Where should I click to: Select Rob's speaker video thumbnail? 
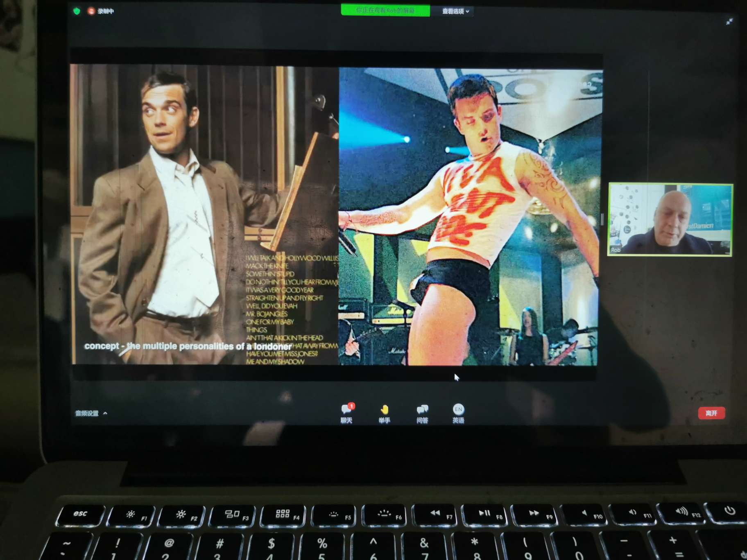coord(670,219)
